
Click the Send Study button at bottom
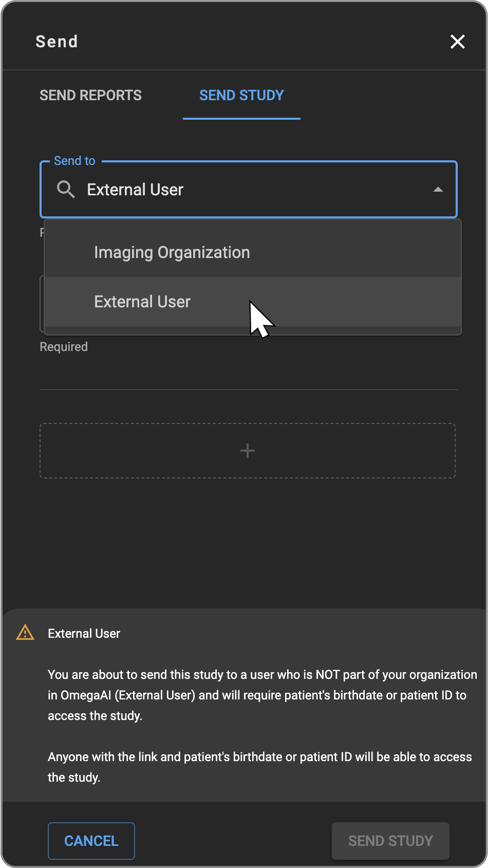point(390,841)
